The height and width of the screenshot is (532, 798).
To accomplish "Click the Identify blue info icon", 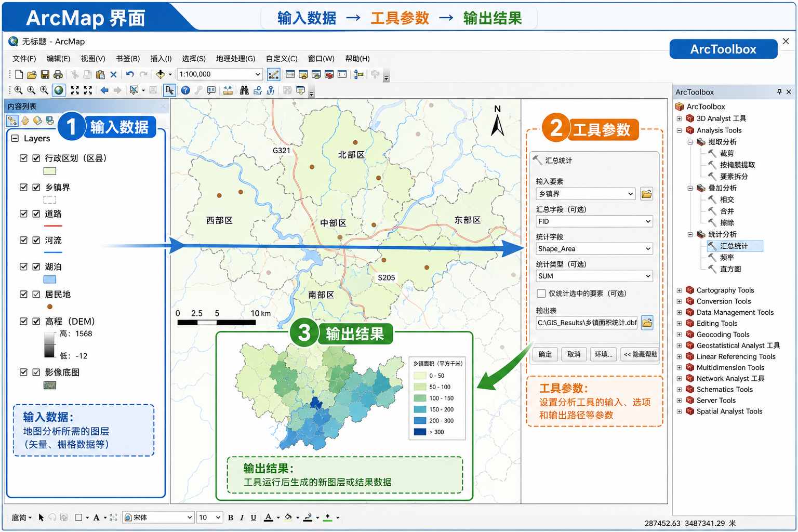I will coord(185,90).
